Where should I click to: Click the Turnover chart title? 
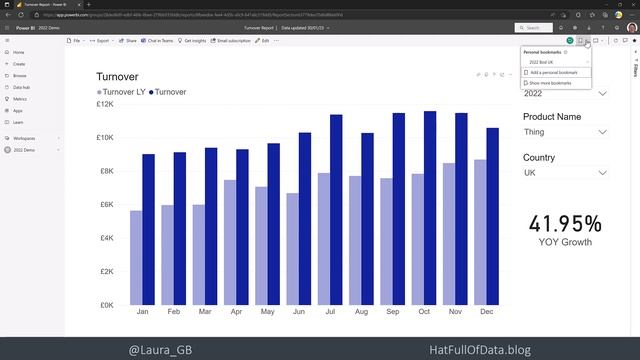117,77
